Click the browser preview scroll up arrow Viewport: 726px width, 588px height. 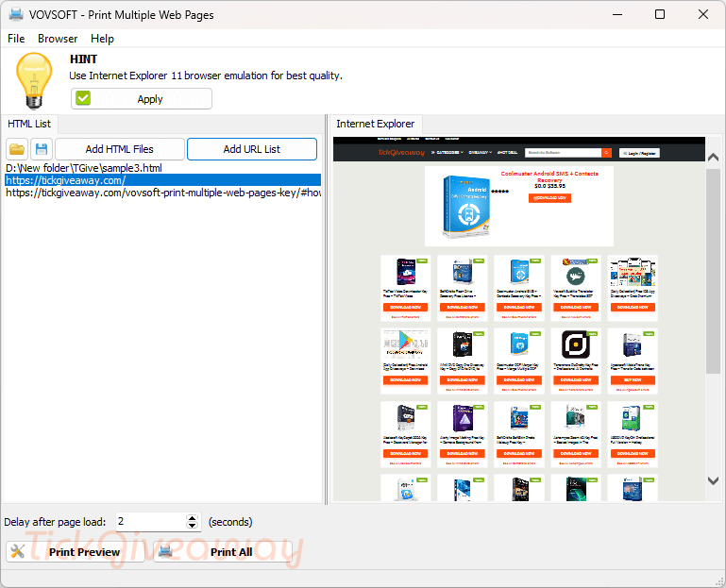(x=713, y=158)
